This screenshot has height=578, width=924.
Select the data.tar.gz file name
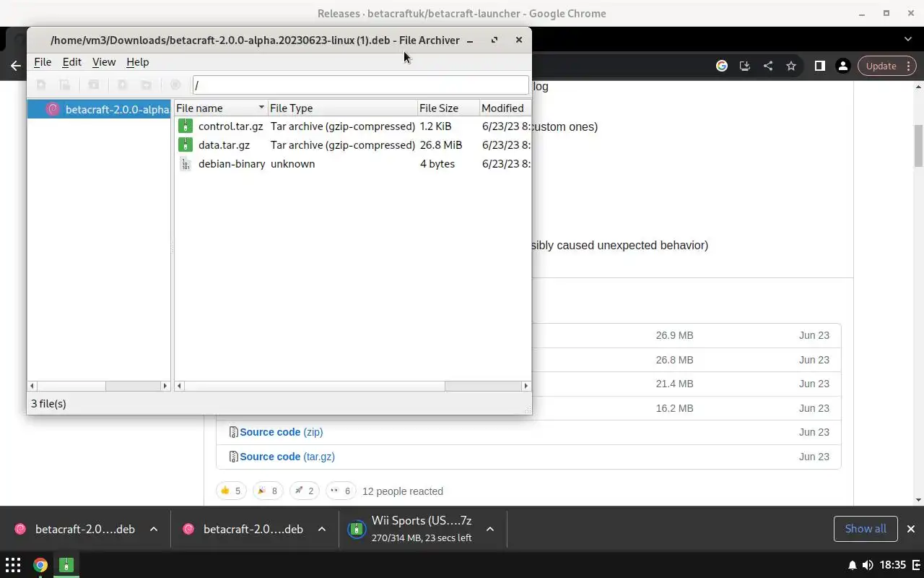coord(225,145)
